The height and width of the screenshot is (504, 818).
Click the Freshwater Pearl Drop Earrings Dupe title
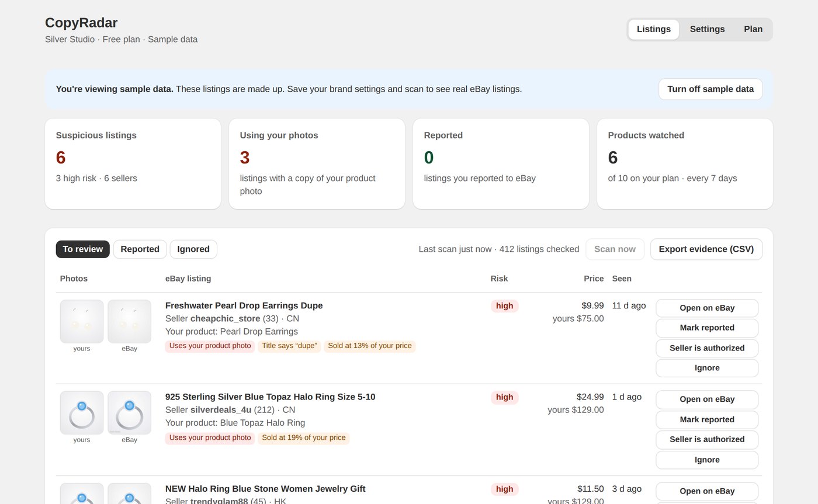(244, 305)
